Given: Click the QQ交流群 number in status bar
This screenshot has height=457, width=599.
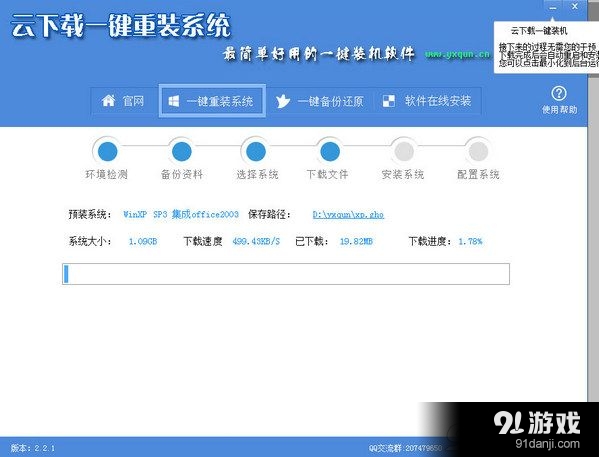Looking at the screenshot, I should pos(405,448).
